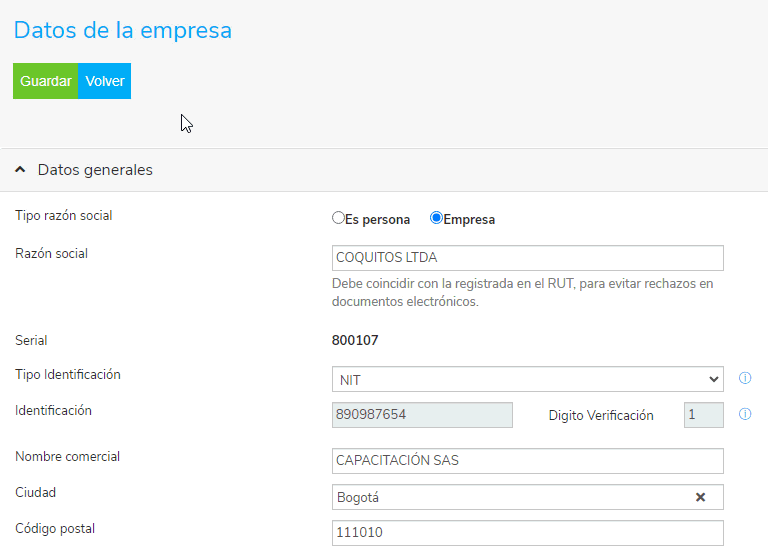Image resolution: width=768 pixels, height=556 pixels.
Task: Click the Es persona label text
Action: click(378, 219)
